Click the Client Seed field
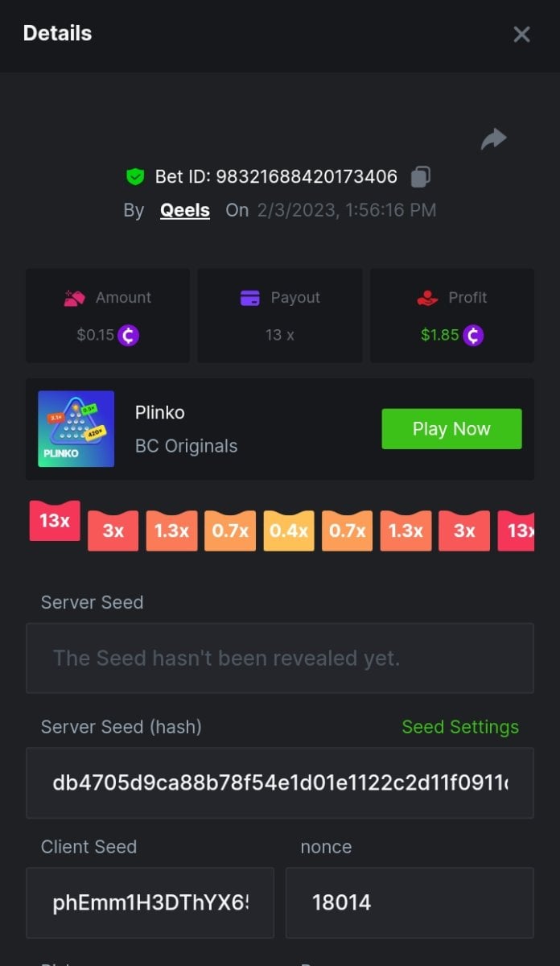This screenshot has width=560, height=966. 150,902
